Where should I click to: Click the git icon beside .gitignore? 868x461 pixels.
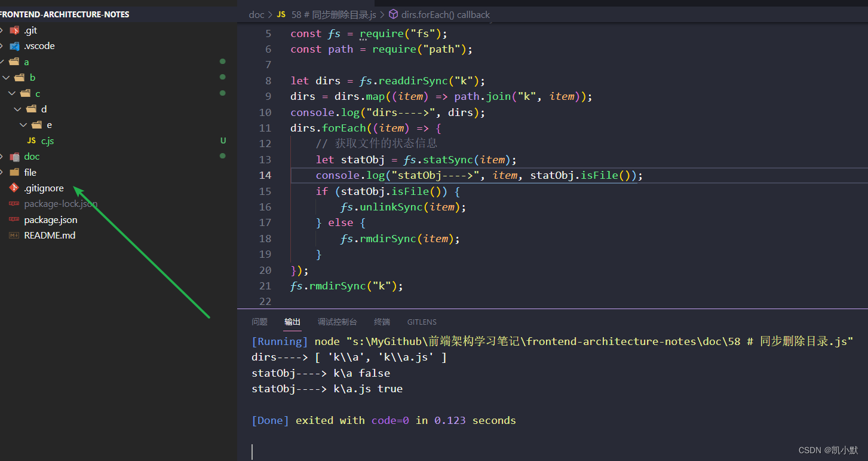[x=14, y=188]
